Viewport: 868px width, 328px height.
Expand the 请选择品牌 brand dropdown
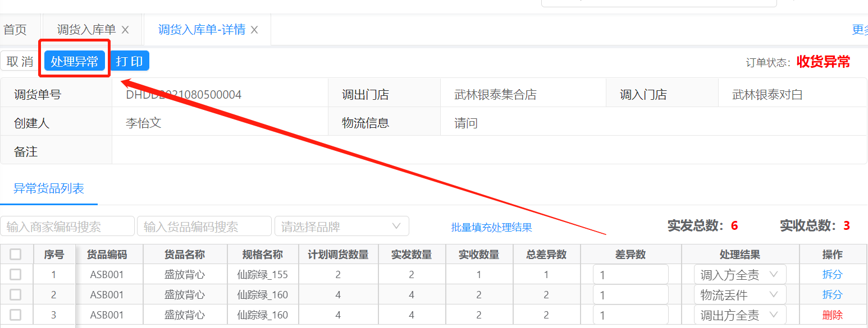[x=341, y=227]
